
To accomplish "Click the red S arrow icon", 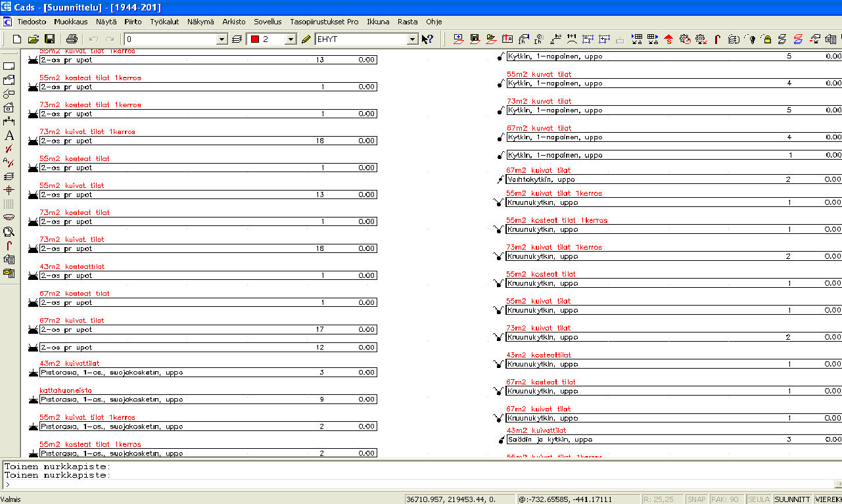I will [x=669, y=39].
